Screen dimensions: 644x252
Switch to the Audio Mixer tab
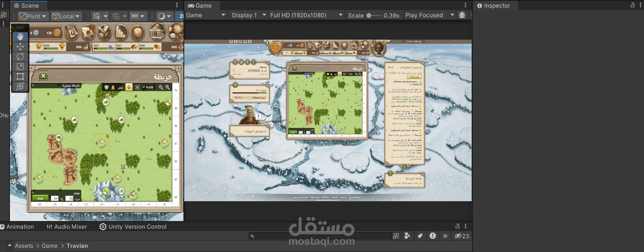click(x=67, y=226)
